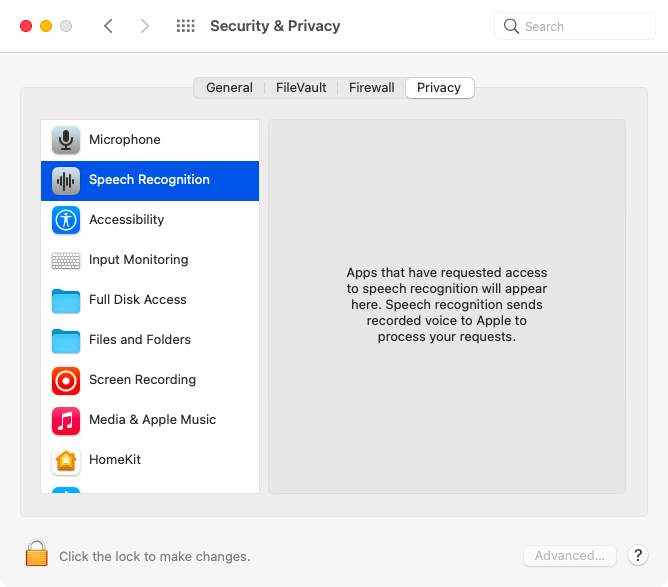Open Full Disk Access folder icon
Viewport: 668px width, 587px height.
pyautogui.click(x=66, y=300)
